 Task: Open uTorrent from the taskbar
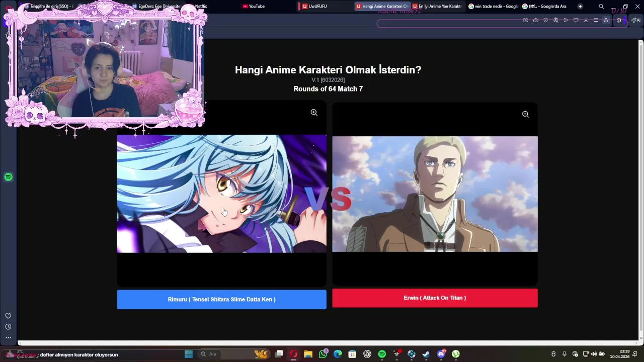(456, 354)
